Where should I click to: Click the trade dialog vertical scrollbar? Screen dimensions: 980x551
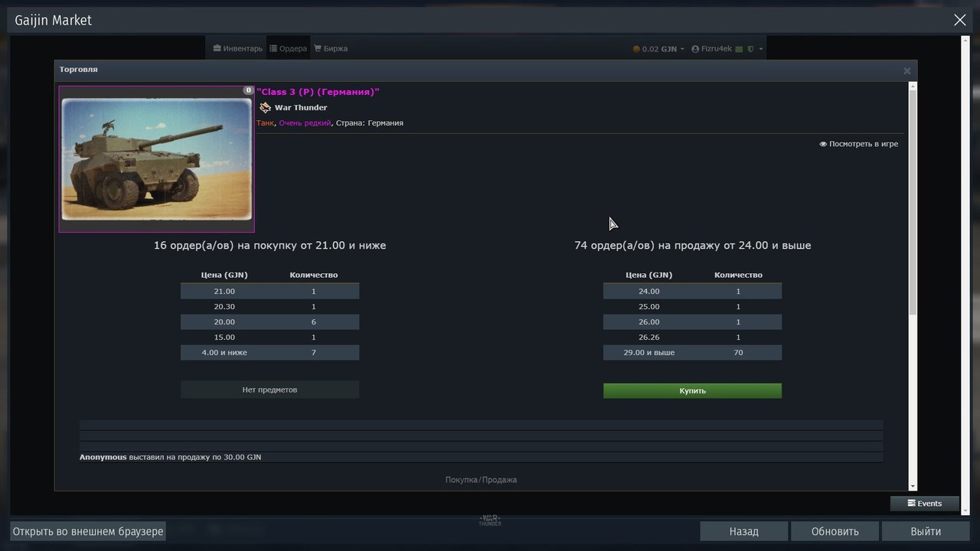[912, 202]
